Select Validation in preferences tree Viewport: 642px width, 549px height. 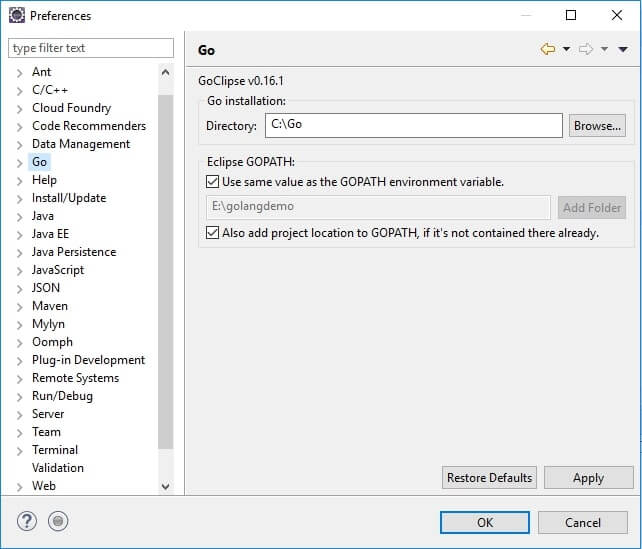click(58, 468)
